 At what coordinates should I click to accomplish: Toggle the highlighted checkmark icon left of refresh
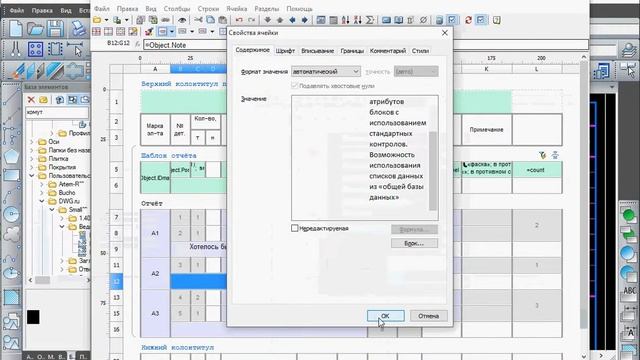click(x=452, y=20)
